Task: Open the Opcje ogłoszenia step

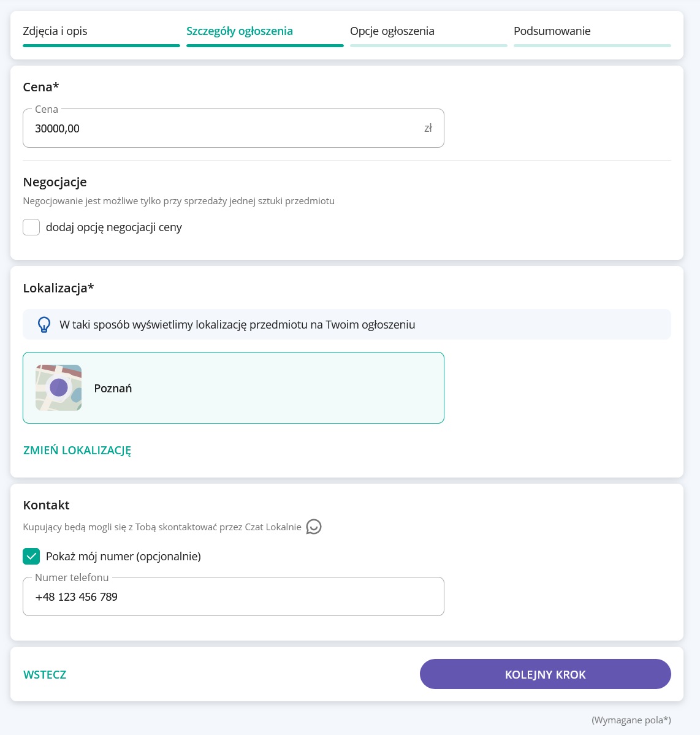Action: pyautogui.click(x=392, y=31)
